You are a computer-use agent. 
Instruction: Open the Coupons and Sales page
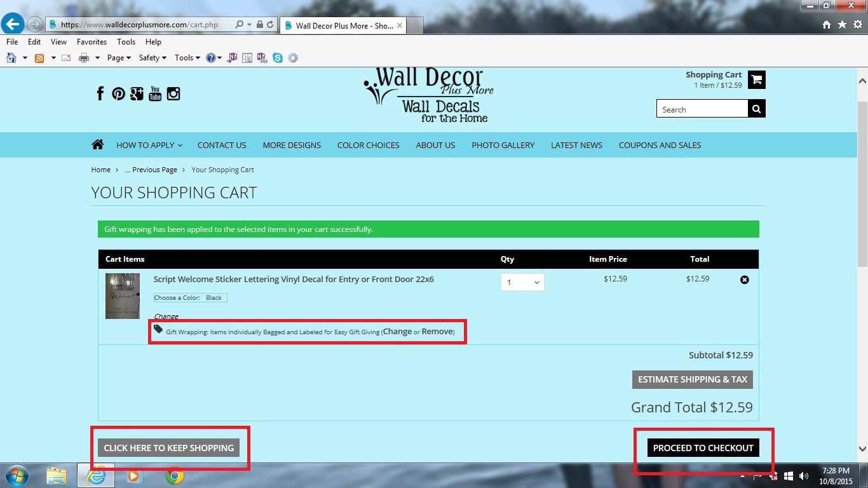[660, 145]
